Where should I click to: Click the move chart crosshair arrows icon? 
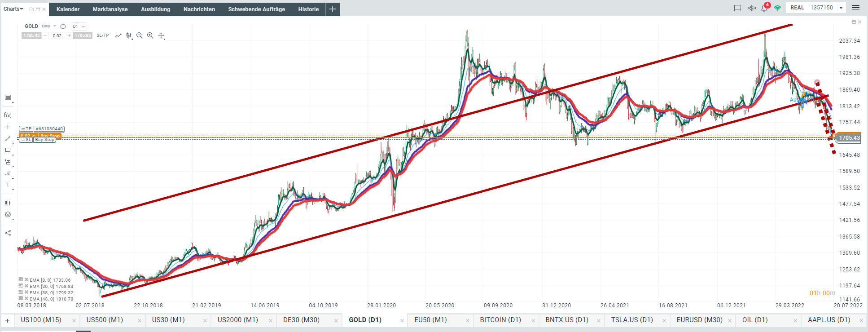[x=161, y=35]
